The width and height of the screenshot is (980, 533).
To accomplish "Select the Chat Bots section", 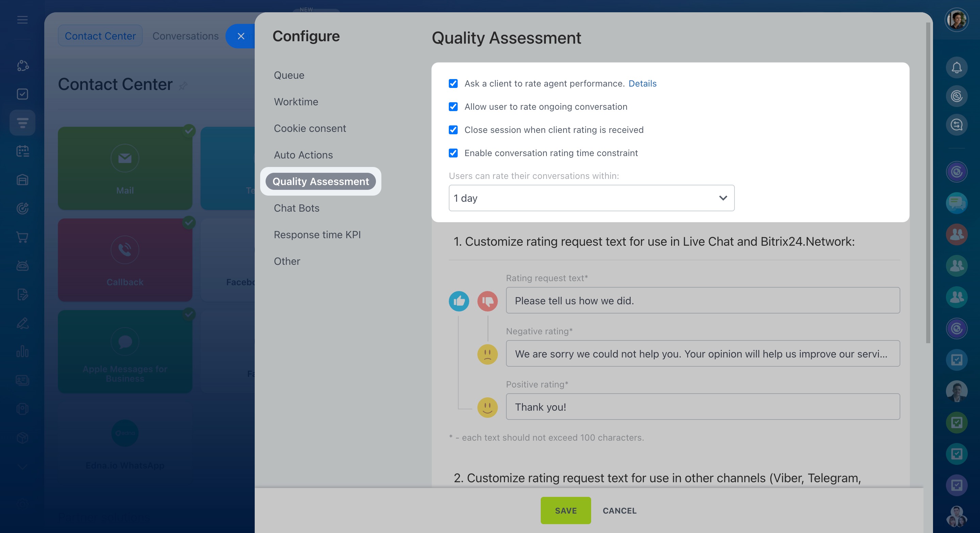I will (296, 208).
